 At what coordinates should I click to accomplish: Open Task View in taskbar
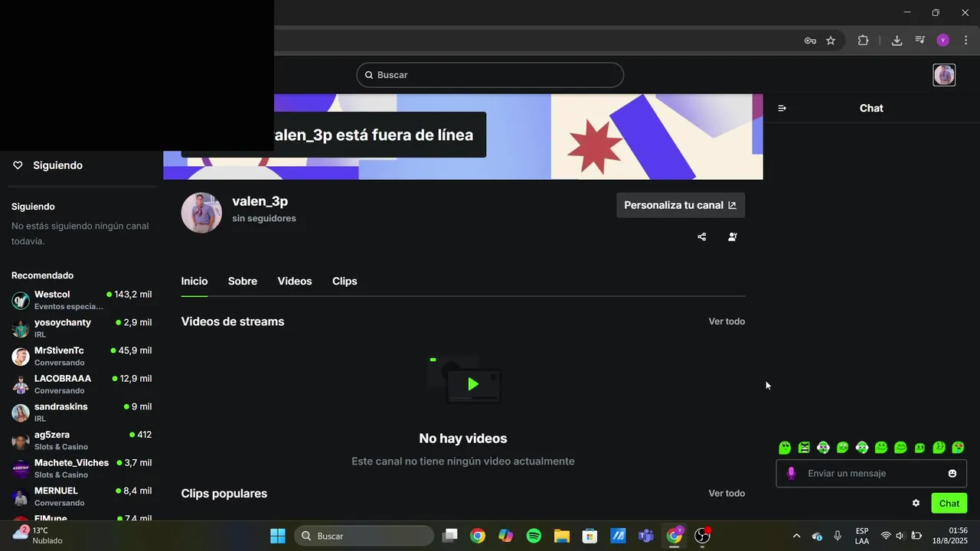coord(450,536)
